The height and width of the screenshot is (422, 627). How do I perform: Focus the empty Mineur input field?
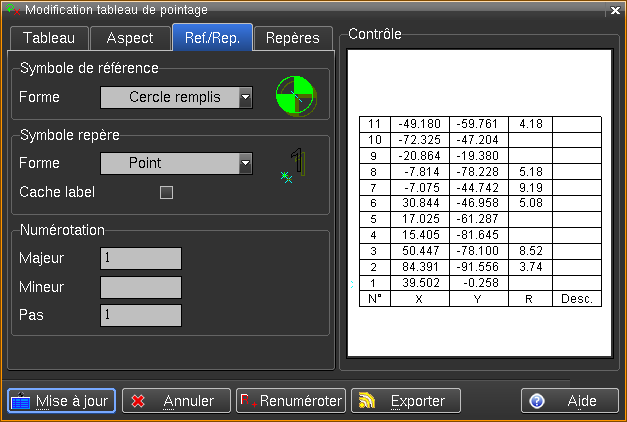click(140, 288)
